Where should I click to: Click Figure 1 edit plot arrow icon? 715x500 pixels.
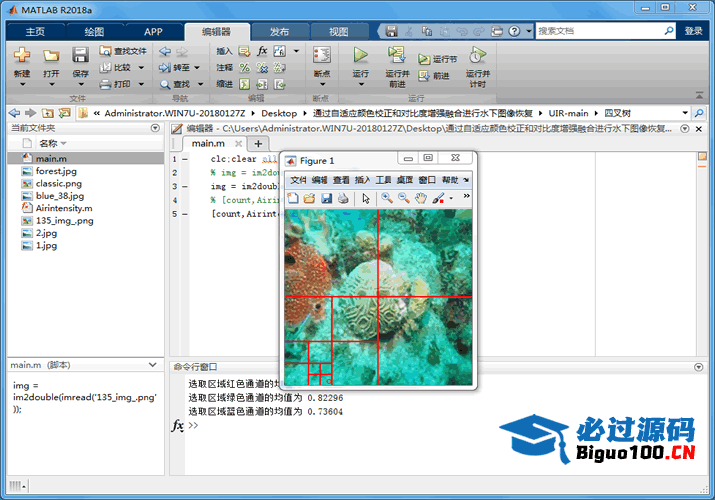(366, 198)
